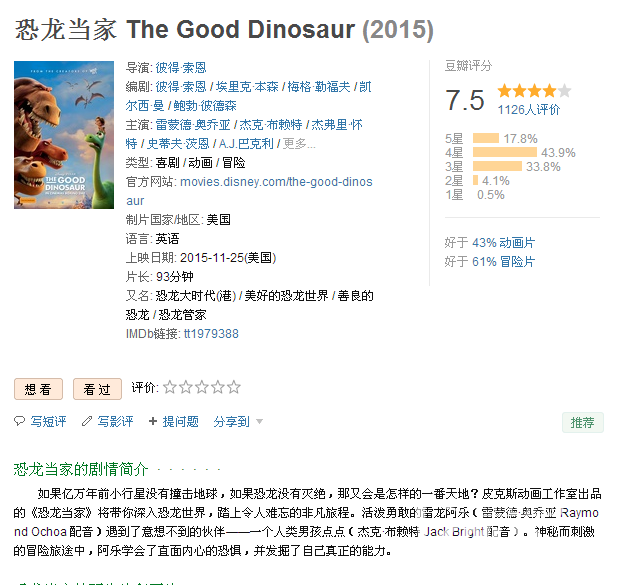
Task: Rate the movie two stars
Action: (x=186, y=387)
